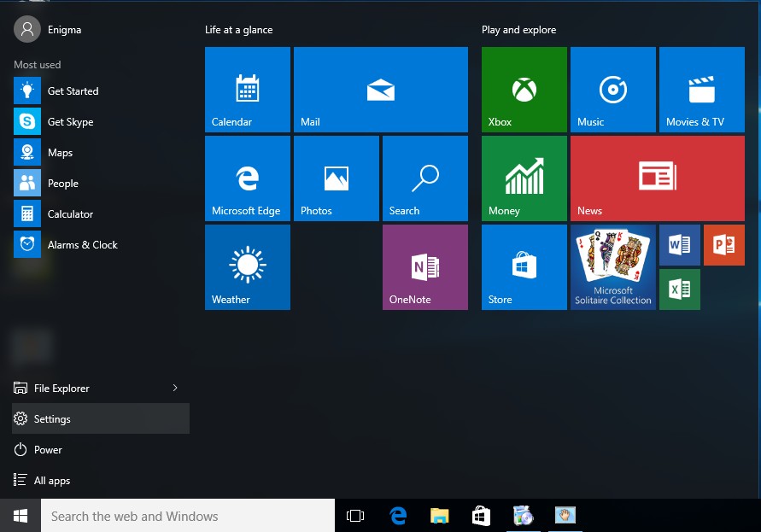Click the Most used heading
The width and height of the screenshot is (761, 532).
coord(38,65)
